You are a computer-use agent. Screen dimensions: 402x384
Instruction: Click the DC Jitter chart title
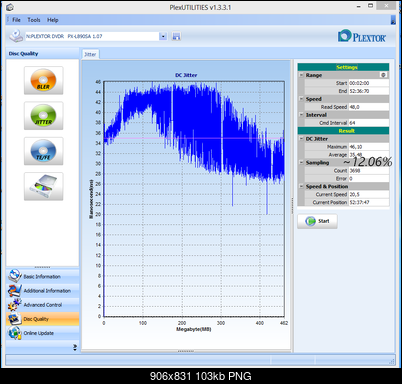[186, 75]
